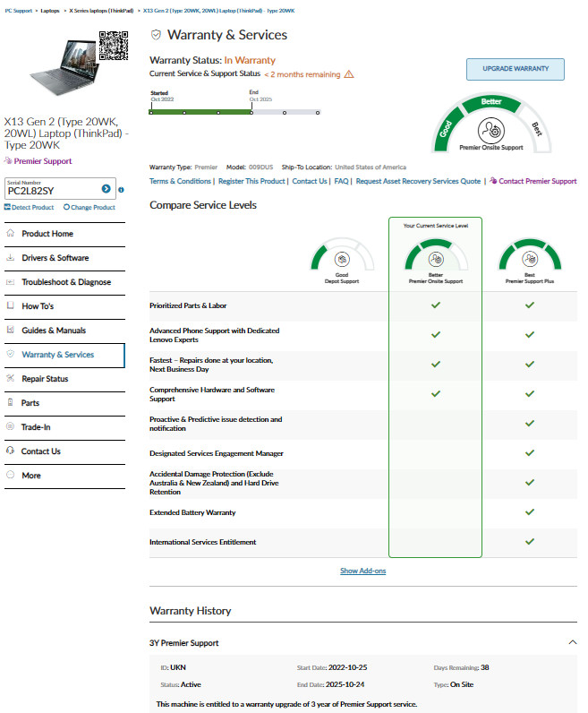Screen dimensions: 588x713
Task: Open Trade-In menu item
Action: click(64, 427)
